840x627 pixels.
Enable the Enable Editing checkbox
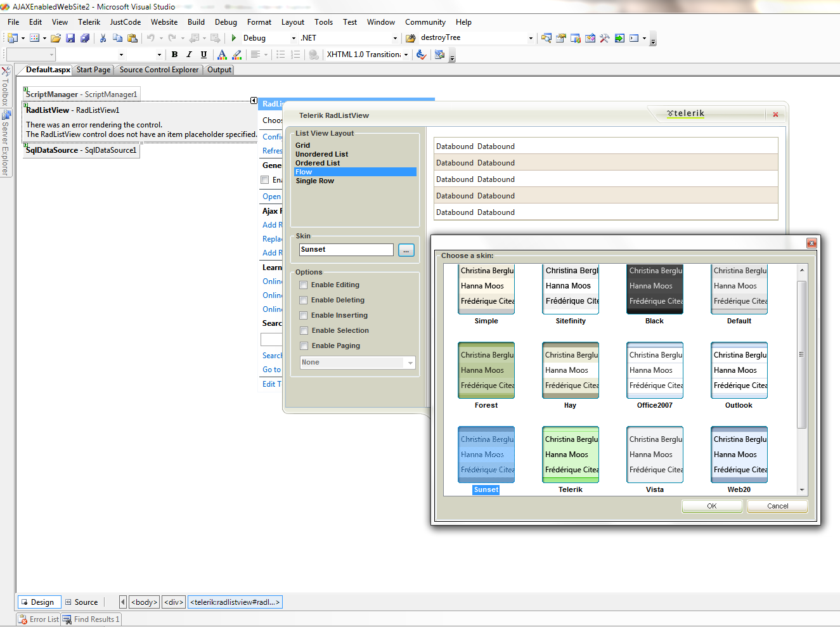point(304,285)
